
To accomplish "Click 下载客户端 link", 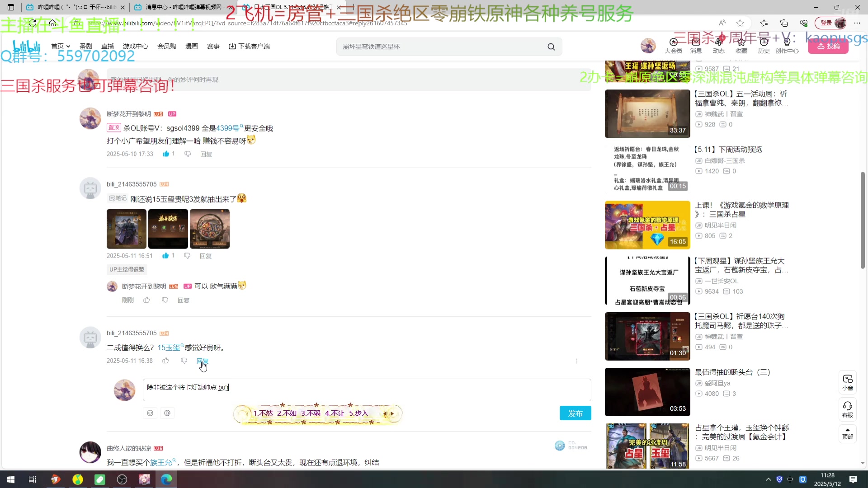I will pyautogui.click(x=249, y=46).
